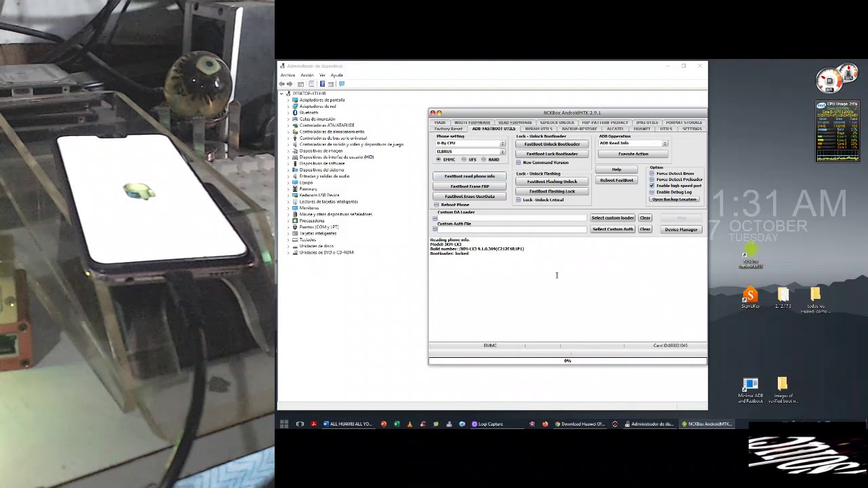Switch to the Factory Reset tab

[448, 129]
